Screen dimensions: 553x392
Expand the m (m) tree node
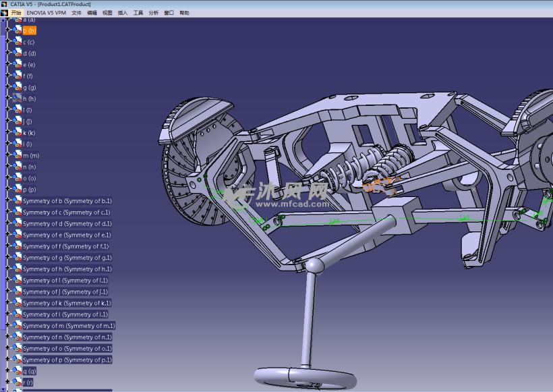[x=8, y=155]
